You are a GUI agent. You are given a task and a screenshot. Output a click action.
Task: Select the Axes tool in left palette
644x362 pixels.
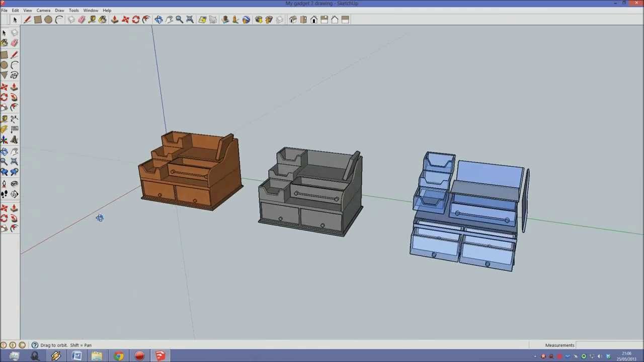pyautogui.click(x=4, y=140)
